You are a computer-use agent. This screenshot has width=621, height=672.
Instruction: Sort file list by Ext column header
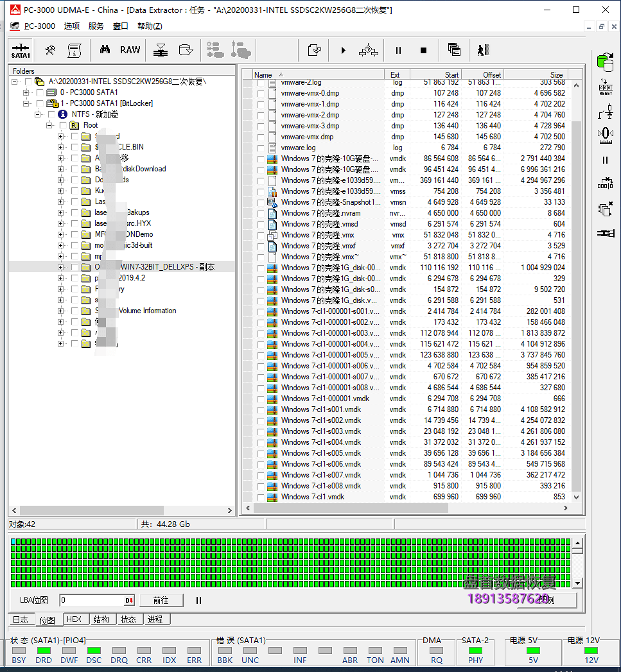click(x=397, y=74)
